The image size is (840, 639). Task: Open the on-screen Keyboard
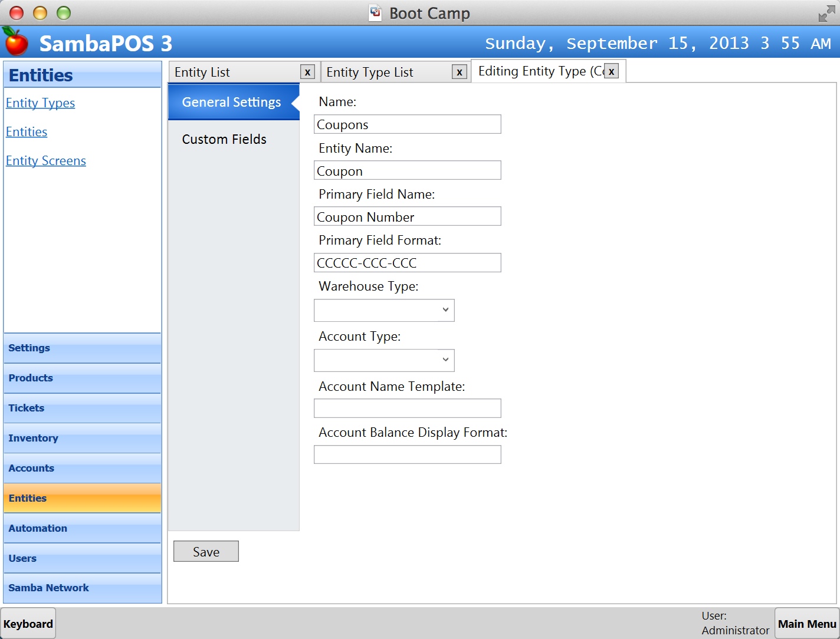[28, 624]
